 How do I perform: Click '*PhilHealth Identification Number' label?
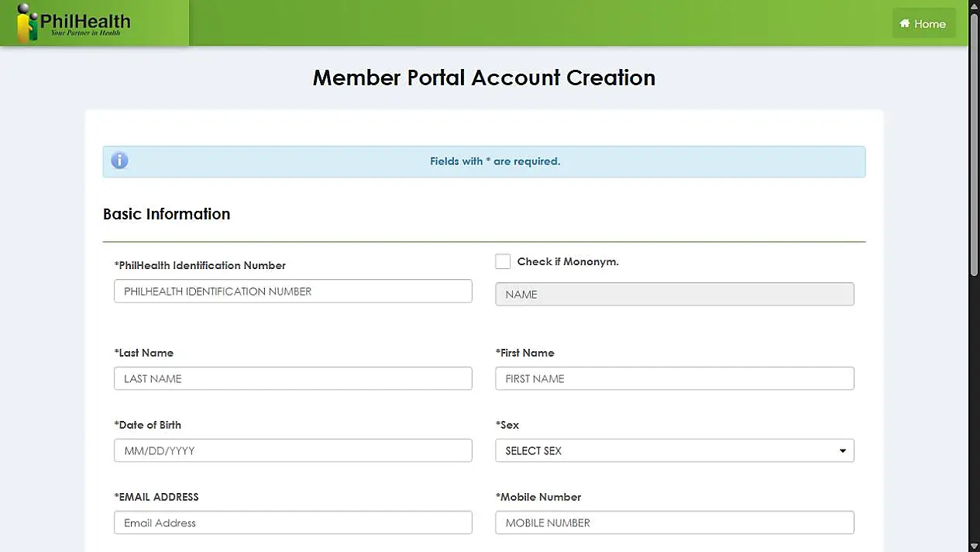point(200,265)
